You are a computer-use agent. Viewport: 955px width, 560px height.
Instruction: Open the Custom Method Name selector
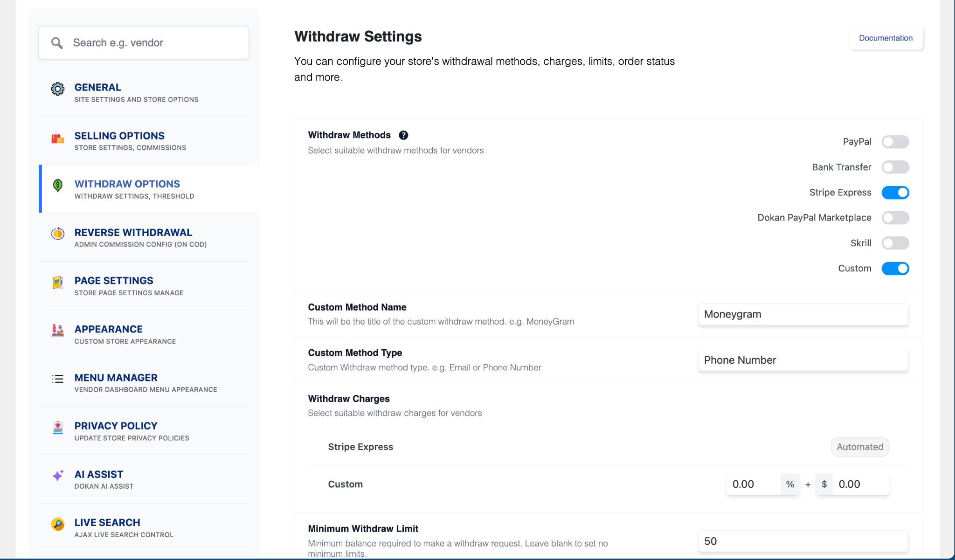[802, 314]
